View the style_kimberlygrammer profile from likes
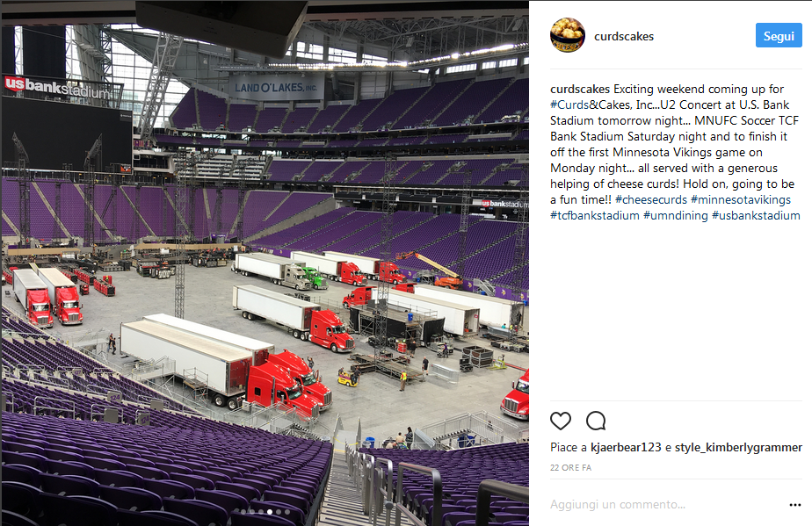The image size is (812, 526). click(x=738, y=447)
